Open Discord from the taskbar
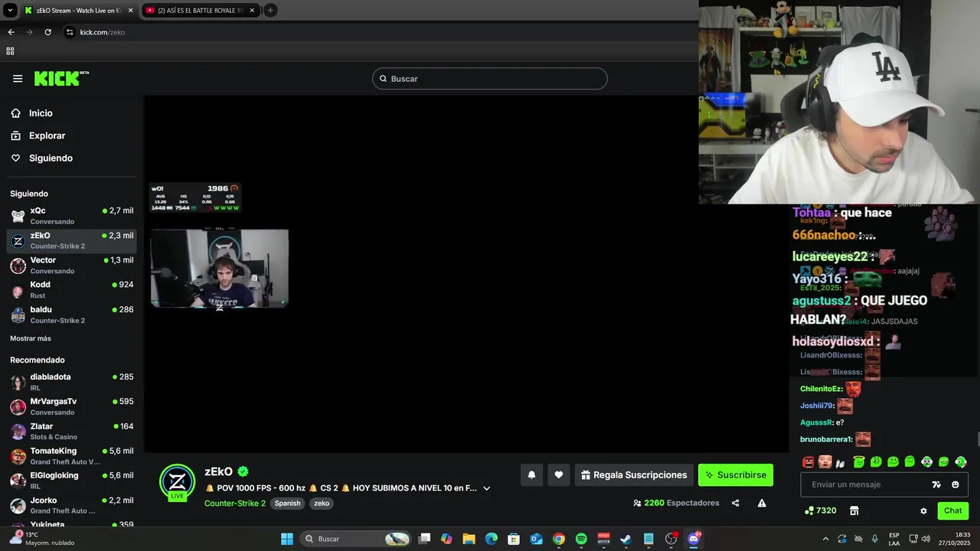The height and width of the screenshot is (551, 980). pyautogui.click(x=694, y=539)
